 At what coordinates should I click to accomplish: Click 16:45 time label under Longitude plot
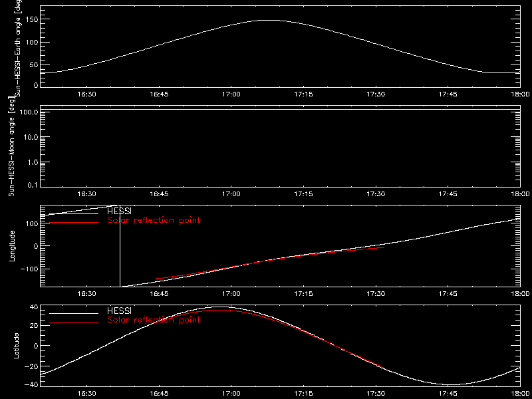(159, 293)
